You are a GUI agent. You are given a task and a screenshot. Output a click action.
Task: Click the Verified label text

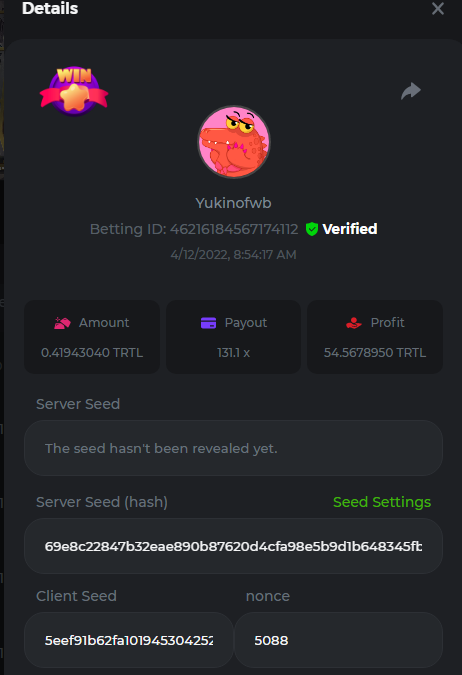tap(350, 229)
